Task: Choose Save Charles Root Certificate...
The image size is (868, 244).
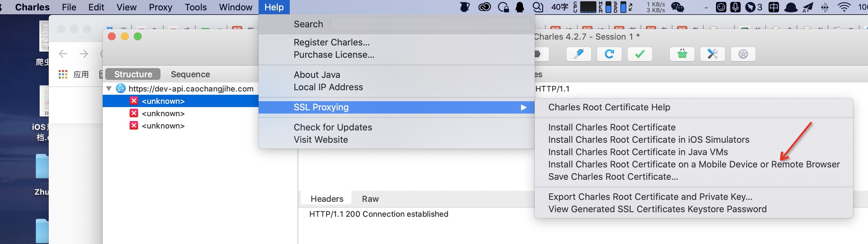Action: point(694,177)
